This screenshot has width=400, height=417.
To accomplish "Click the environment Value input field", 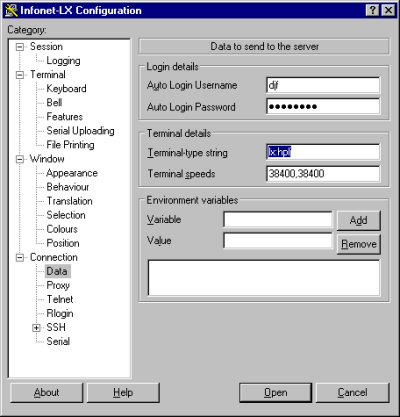I will (x=278, y=241).
